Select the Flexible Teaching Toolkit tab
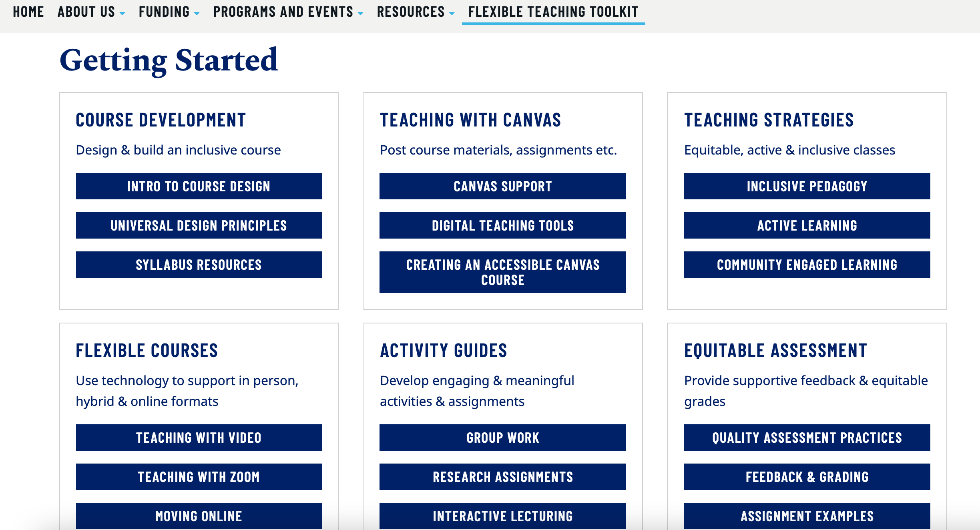Image resolution: width=980 pixels, height=530 pixels. (x=553, y=12)
